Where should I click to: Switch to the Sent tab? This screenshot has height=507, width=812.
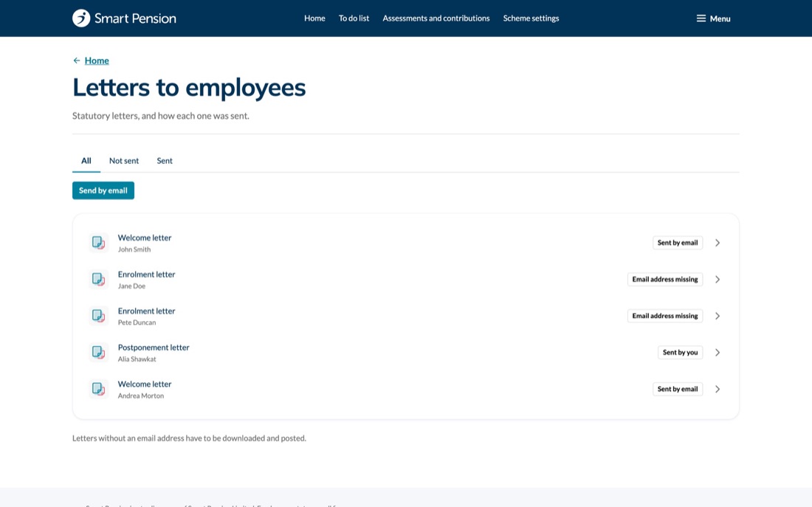[x=165, y=161]
